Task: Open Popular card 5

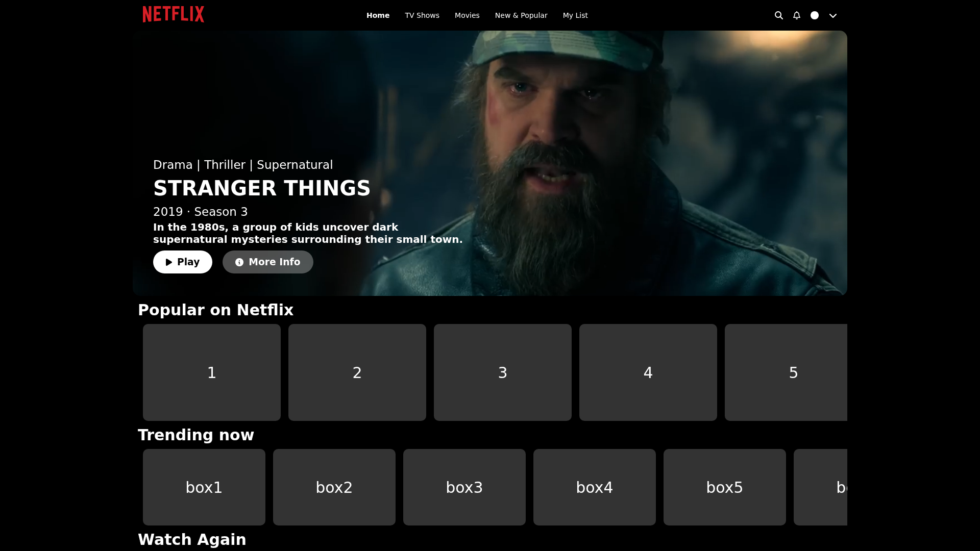Action: pyautogui.click(x=786, y=372)
